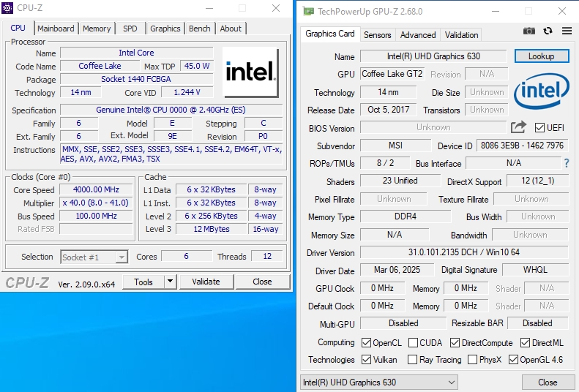Switch to the Memory tab in CPU-Z
The width and height of the screenshot is (579, 392).
tap(97, 29)
